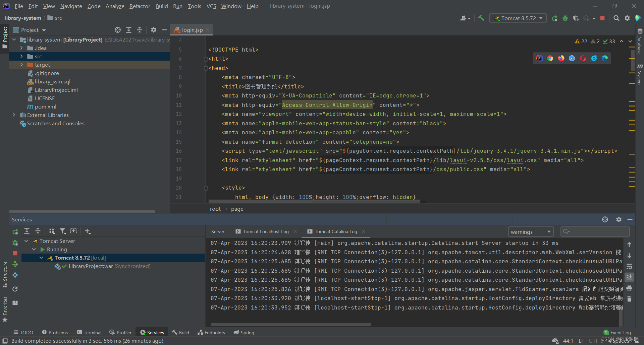Select pom.xml in project tree
Image resolution: width=644 pixels, height=345 pixels.
(x=45, y=107)
